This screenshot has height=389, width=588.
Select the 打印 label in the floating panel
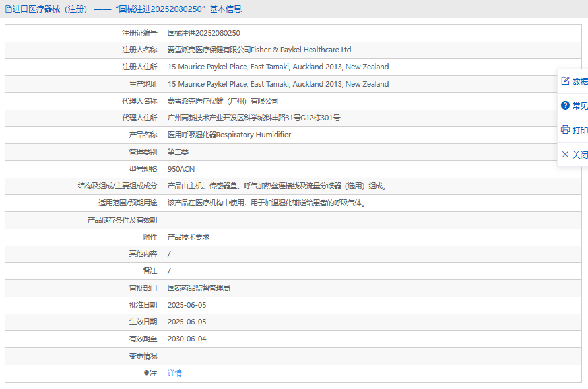pyautogui.click(x=579, y=130)
